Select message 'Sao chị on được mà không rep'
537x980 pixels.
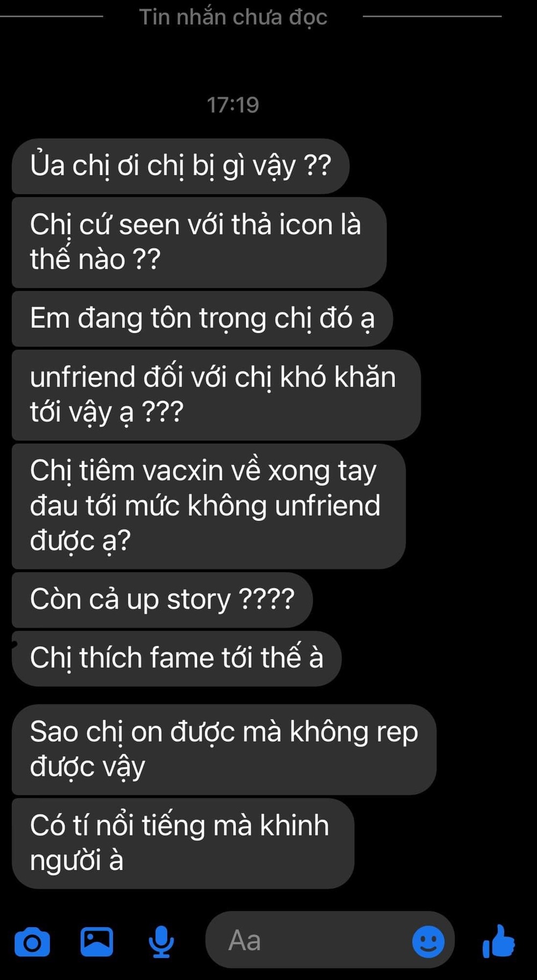pyautogui.click(x=224, y=750)
